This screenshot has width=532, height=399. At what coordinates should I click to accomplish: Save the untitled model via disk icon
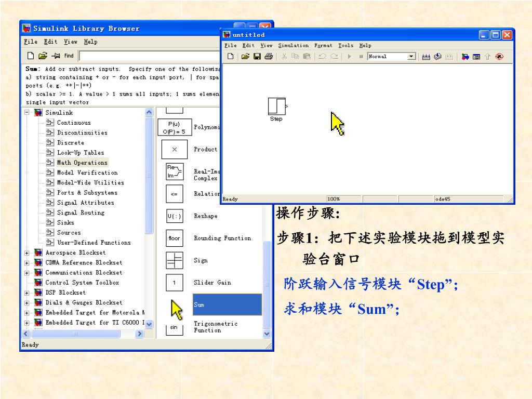[257, 56]
